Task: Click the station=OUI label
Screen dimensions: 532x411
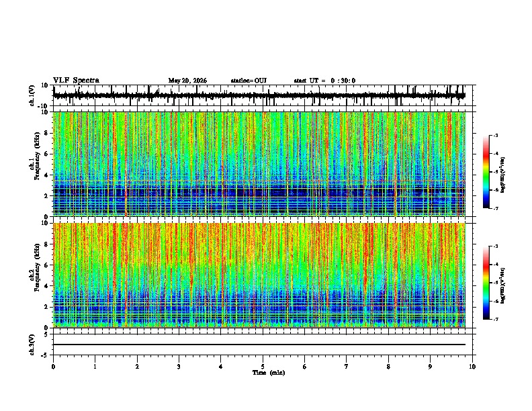Action: coord(249,81)
